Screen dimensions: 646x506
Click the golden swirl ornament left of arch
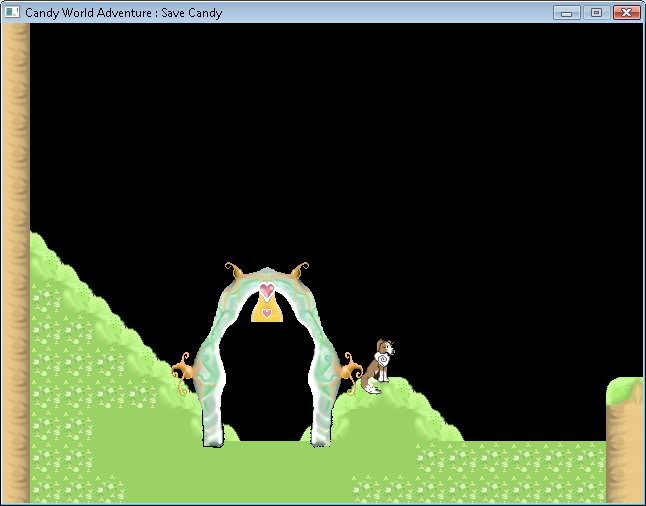(183, 372)
